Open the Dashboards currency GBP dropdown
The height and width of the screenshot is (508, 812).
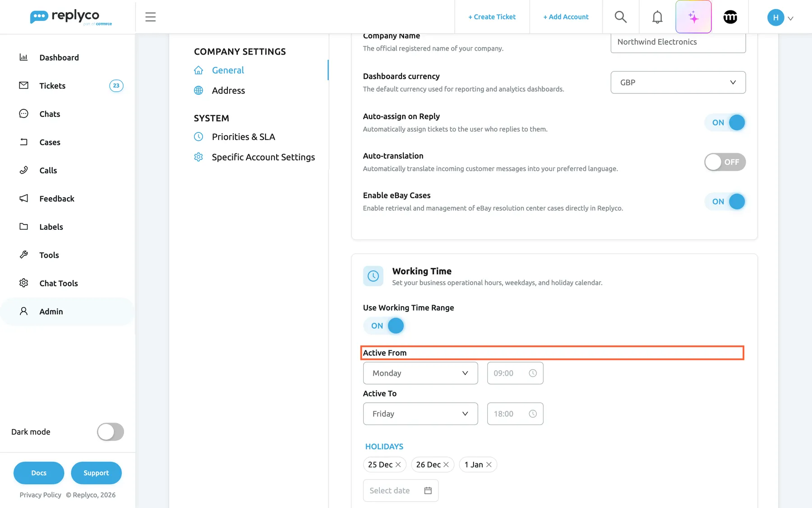tap(678, 82)
